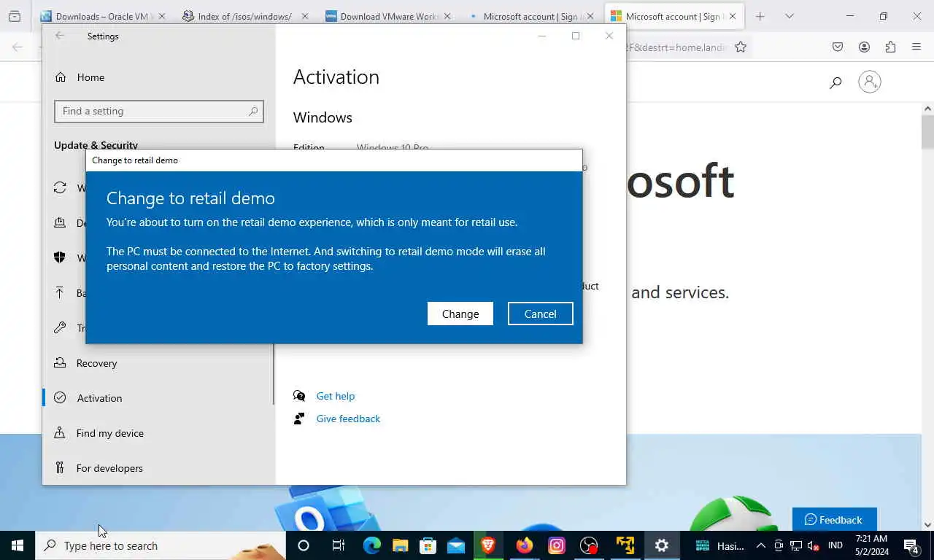The image size is (934, 560).
Task: Cancel the retail demo change dialog
Action: click(x=541, y=314)
